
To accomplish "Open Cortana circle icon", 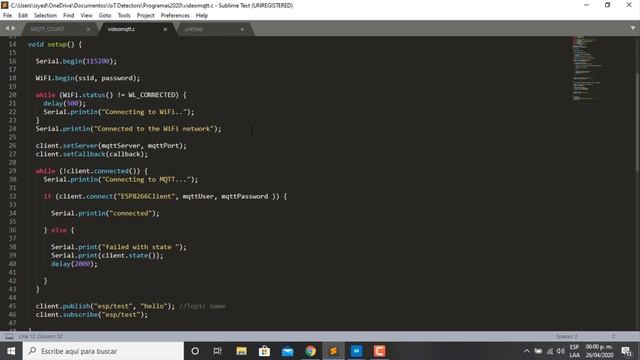I will click(x=195, y=351).
